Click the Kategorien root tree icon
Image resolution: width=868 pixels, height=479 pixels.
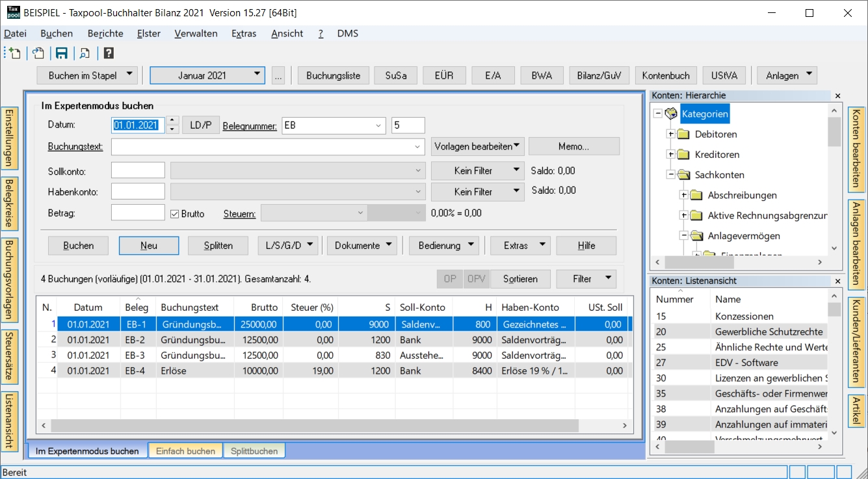pyautogui.click(x=672, y=114)
